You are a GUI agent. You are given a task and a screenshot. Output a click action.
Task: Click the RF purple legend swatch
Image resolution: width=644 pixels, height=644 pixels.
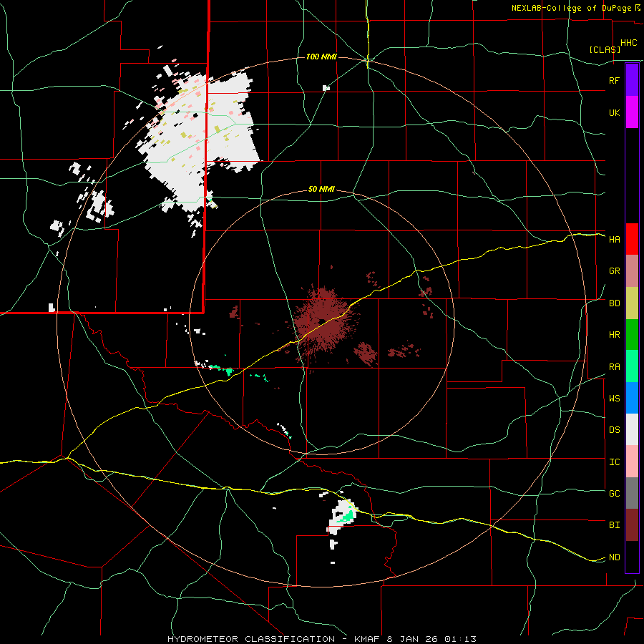coord(632,80)
